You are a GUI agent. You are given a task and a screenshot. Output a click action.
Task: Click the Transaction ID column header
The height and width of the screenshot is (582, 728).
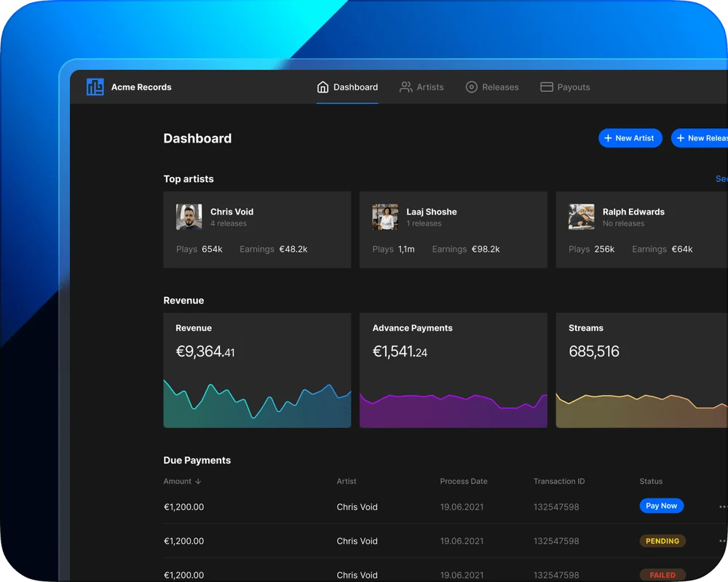[x=559, y=482]
